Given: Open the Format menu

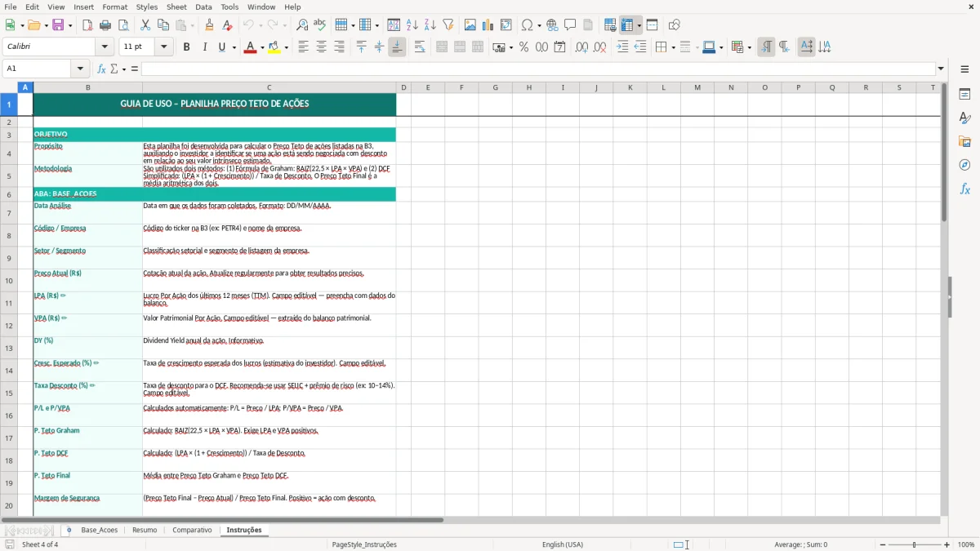Looking at the screenshot, I should tap(115, 7).
